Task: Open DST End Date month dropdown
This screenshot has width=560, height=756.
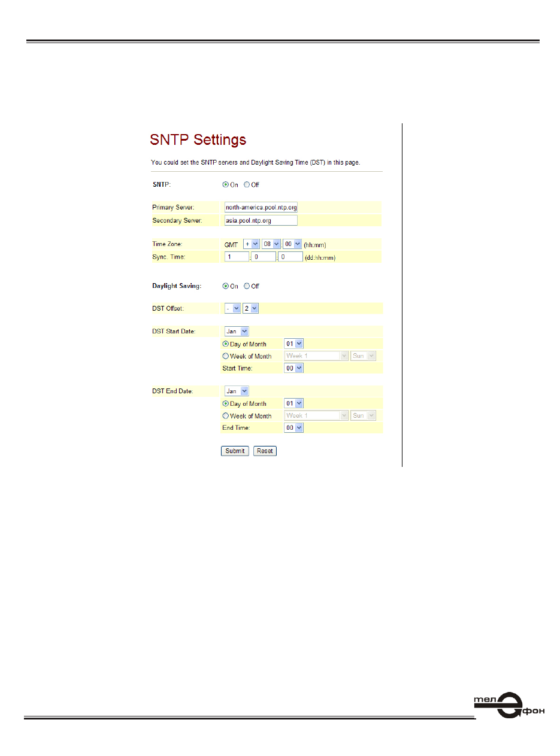Action: click(237, 391)
